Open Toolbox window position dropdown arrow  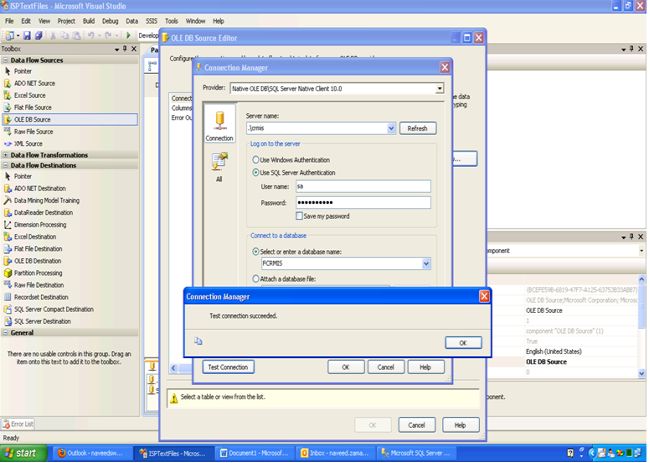(117, 49)
